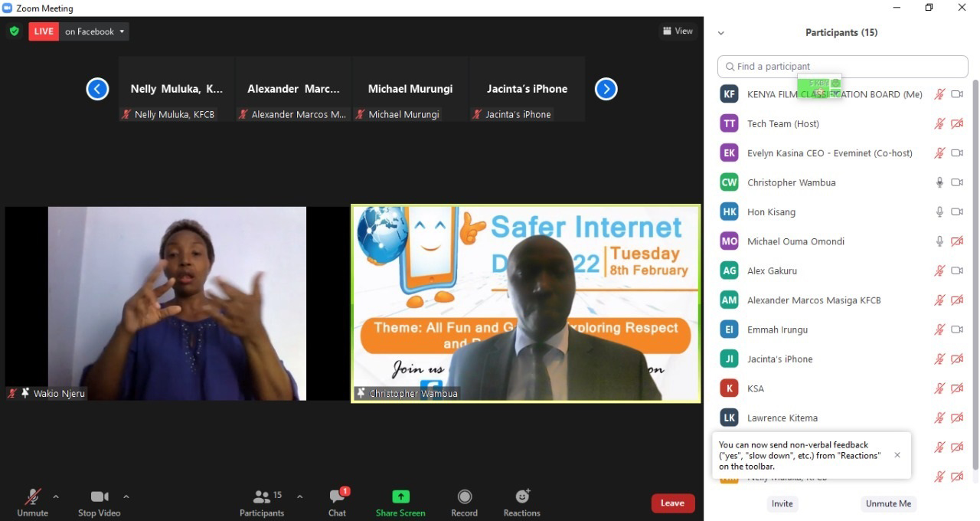The width and height of the screenshot is (980, 521).
Task: Open video options chevron beside Stop Video
Action: [126, 496]
